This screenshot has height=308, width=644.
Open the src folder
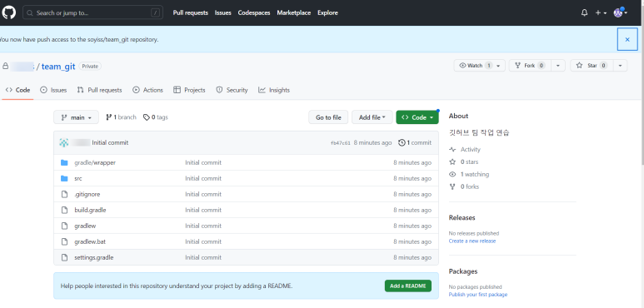78,178
